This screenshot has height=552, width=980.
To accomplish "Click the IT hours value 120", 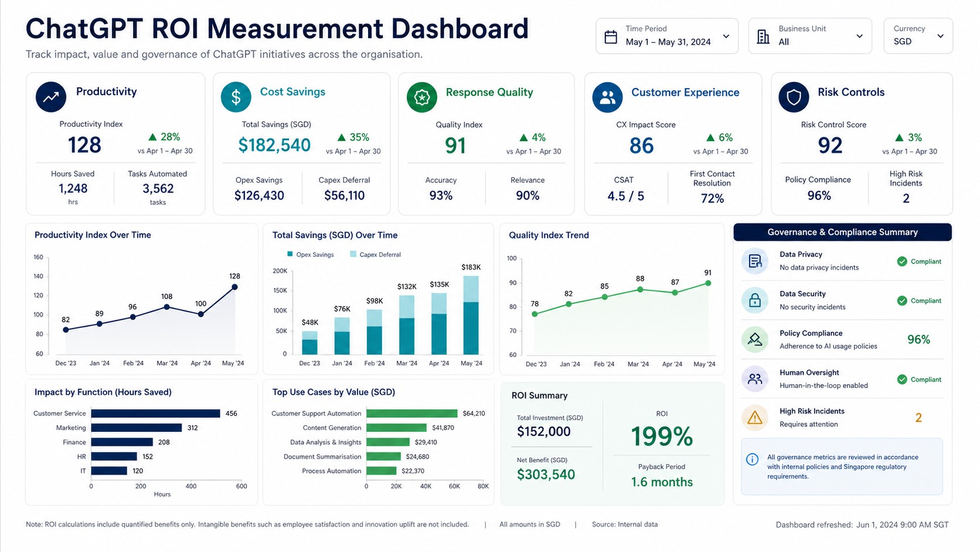I will (x=138, y=471).
